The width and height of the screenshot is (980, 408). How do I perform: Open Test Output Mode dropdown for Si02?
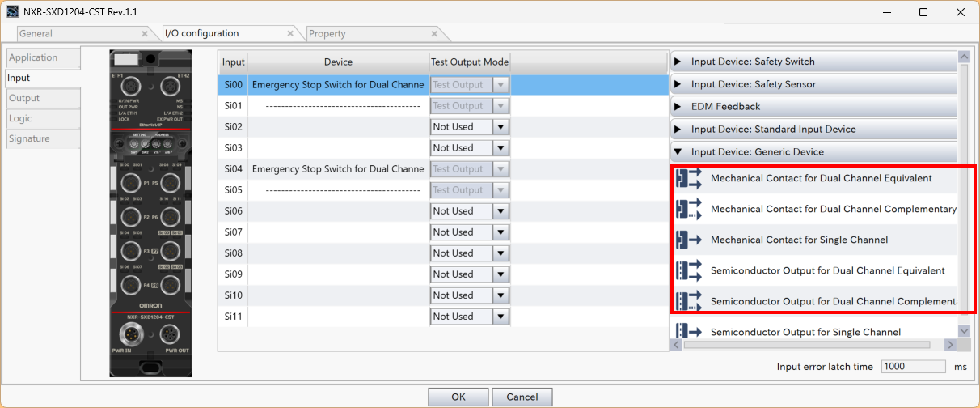click(x=501, y=127)
